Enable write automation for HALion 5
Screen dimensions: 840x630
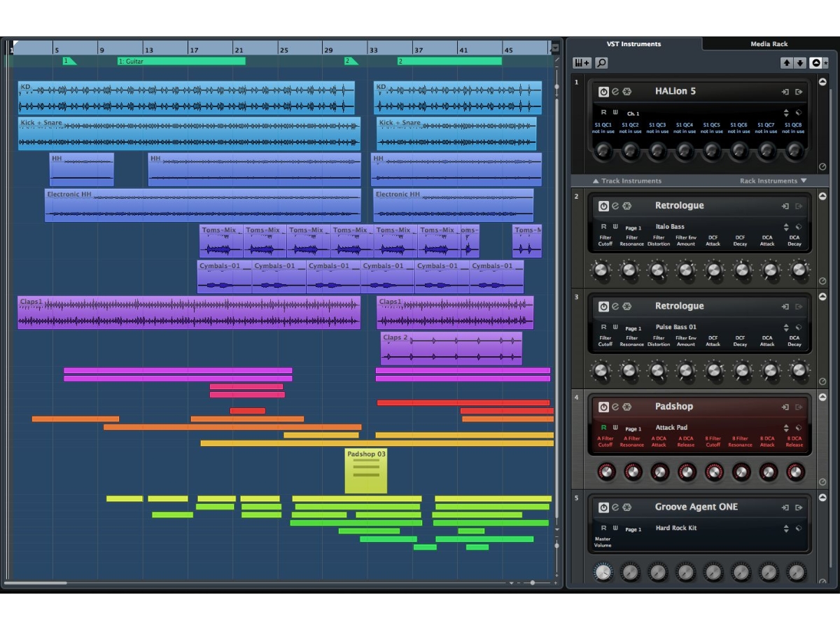615,112
